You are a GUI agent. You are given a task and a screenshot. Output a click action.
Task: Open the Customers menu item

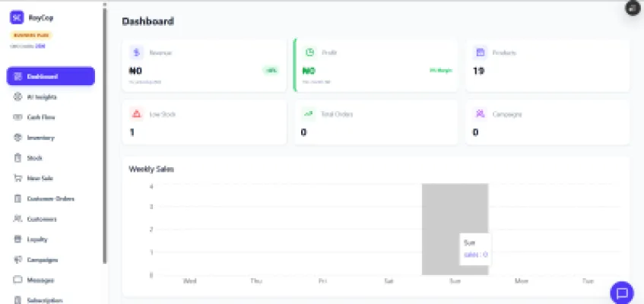(42, 219)
